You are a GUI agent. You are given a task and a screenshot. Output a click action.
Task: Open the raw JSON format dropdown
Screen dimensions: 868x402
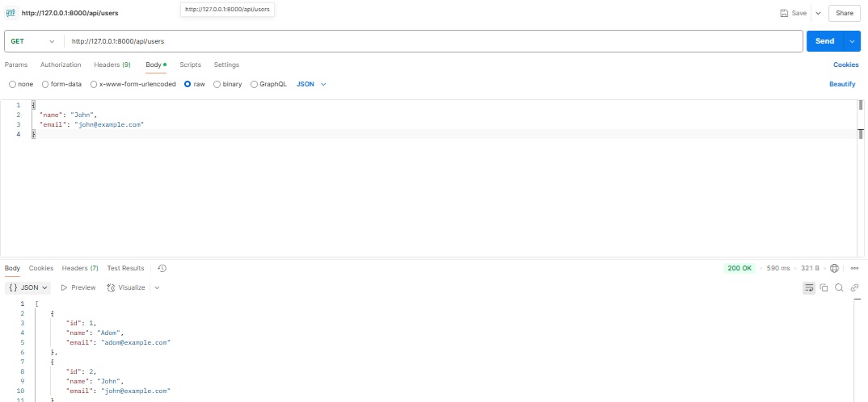coord(312,85)
